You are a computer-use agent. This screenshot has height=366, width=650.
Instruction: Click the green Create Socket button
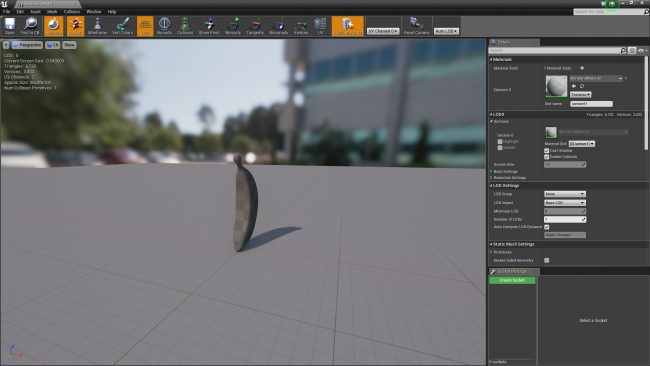click(512, 280)
